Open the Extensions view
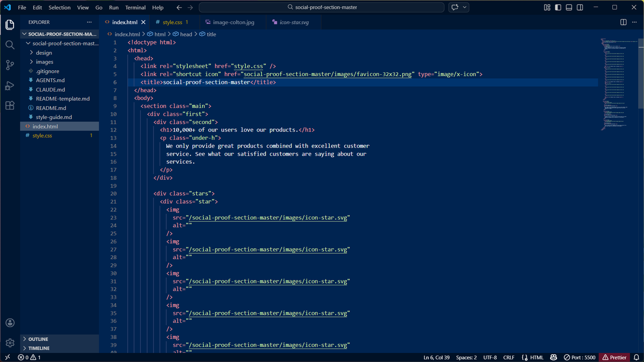Image resolution: width=644 pixels, height=362 pixels. click(10, 106)
